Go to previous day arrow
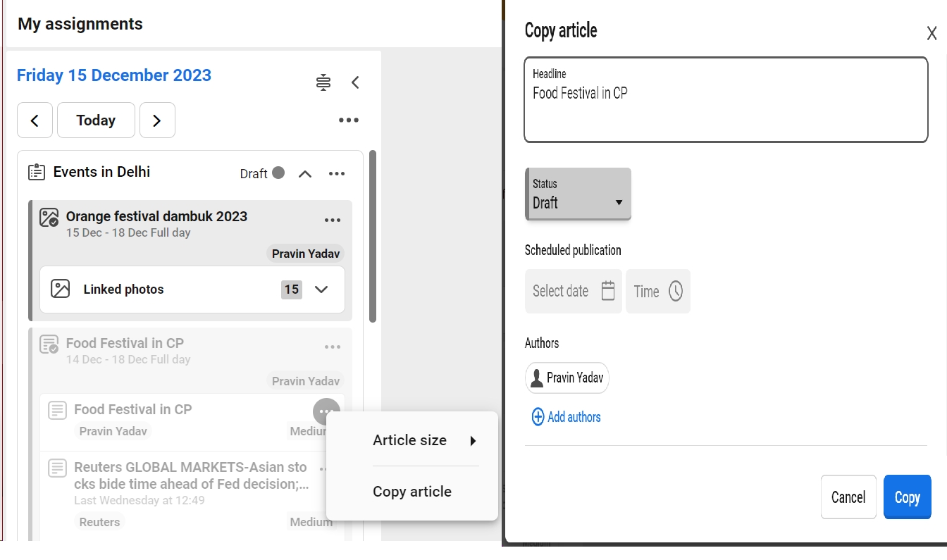947x560 pixels. click(x=35, y=120)
